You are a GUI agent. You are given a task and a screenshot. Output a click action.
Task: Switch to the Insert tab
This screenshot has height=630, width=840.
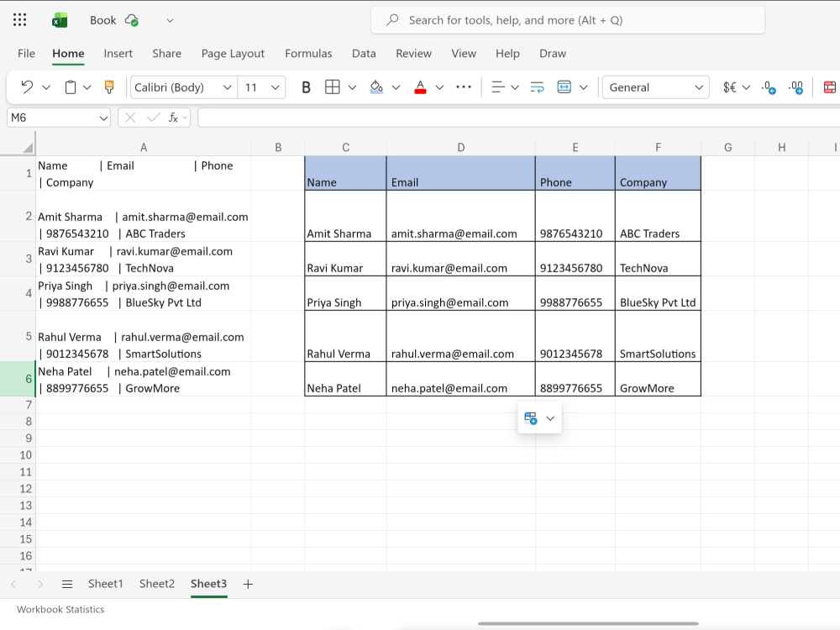118,54
